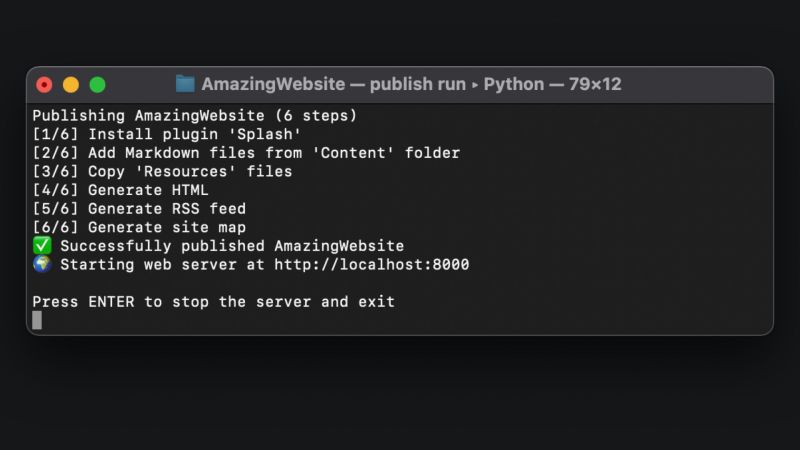
Task: Open the http://localhost:8000 URL
Action: (x=371, y=265)
